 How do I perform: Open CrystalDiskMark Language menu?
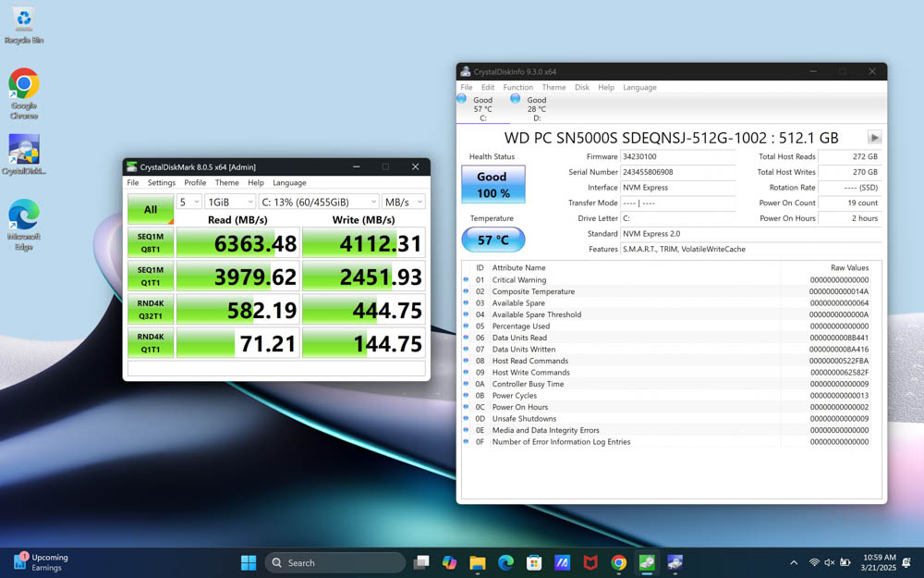289,183
